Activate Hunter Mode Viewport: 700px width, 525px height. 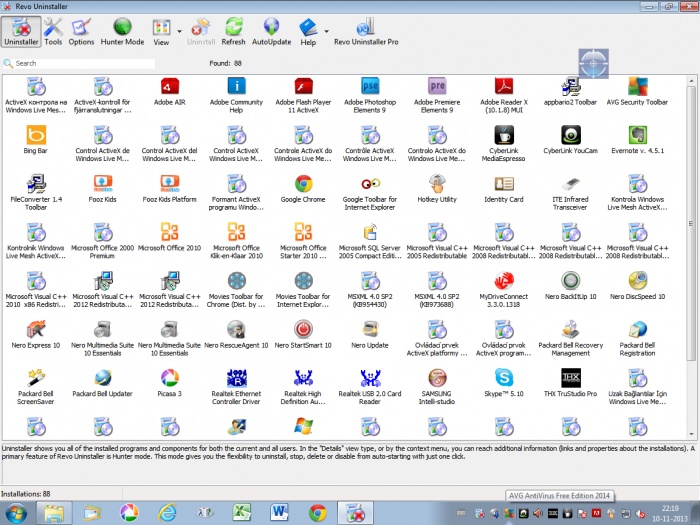click(122, 32)
